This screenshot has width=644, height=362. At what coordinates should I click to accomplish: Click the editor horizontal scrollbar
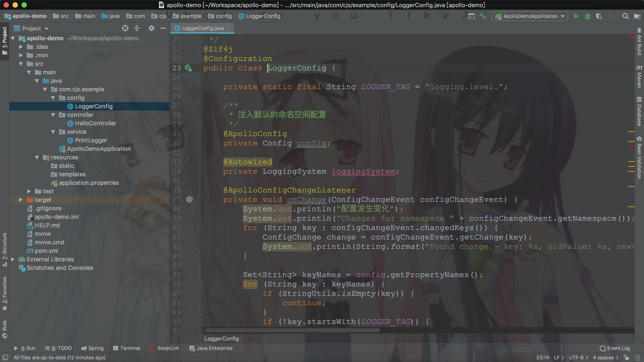292,330
